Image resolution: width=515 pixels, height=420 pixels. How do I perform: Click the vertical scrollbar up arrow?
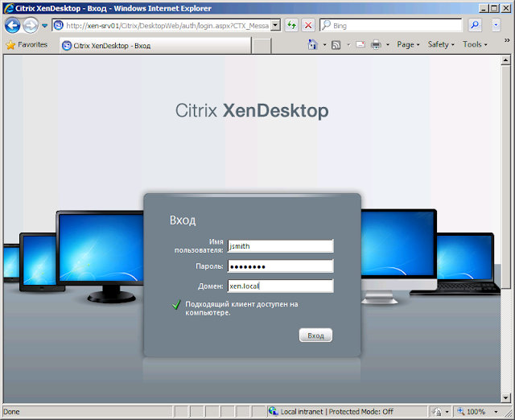pyautogui.click(x=505, y=60)
